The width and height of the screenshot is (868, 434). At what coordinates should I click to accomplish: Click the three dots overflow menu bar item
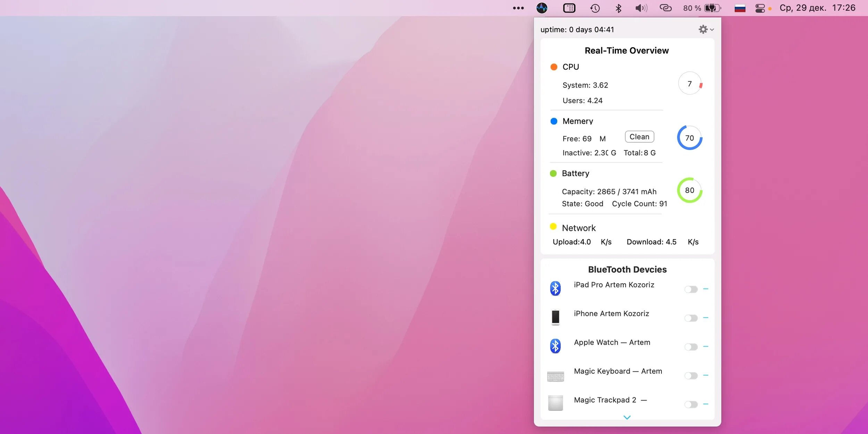[518, 8]
